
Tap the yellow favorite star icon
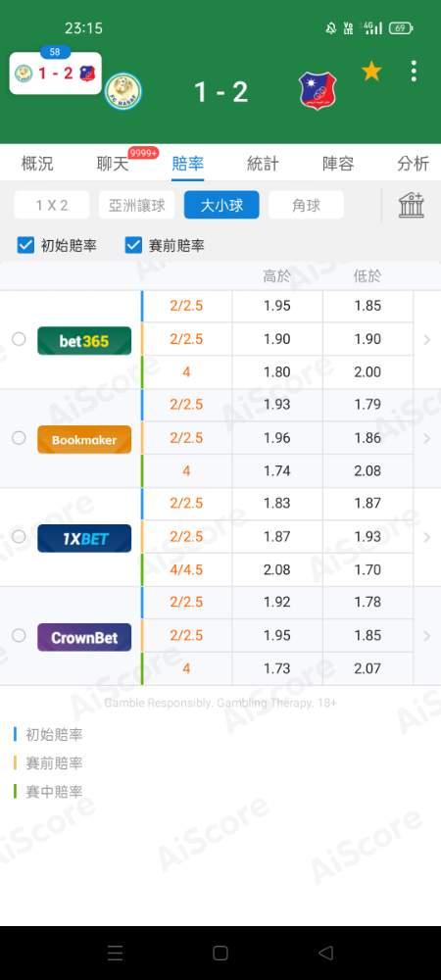(371, 72)
